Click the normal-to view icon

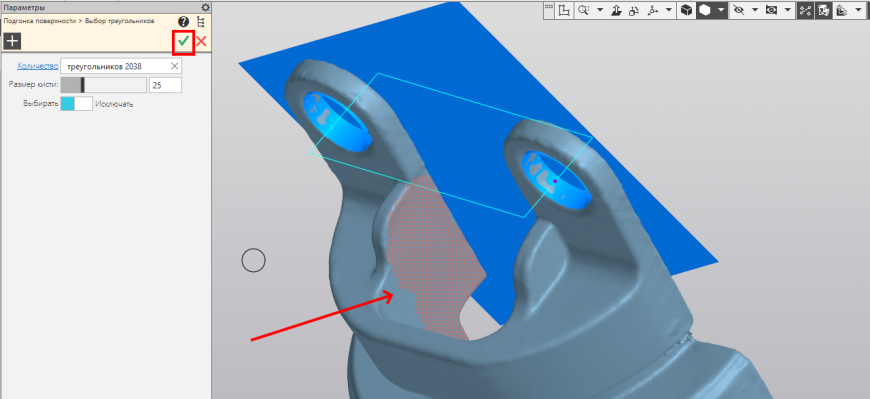tap(616, 10)
